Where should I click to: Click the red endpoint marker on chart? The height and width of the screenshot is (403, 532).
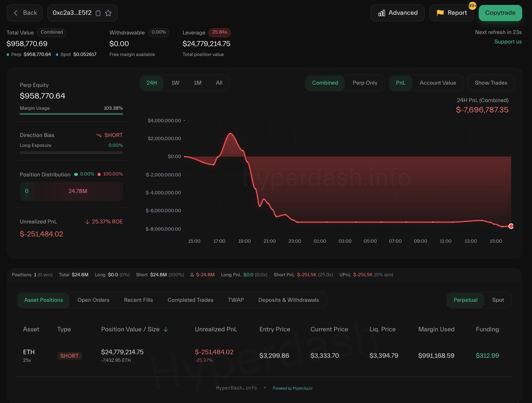pyautogui.click(x=511, y=226)
